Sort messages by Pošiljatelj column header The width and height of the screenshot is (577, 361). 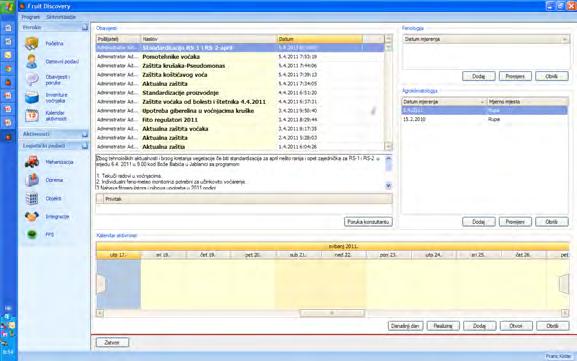coord(118,39)
